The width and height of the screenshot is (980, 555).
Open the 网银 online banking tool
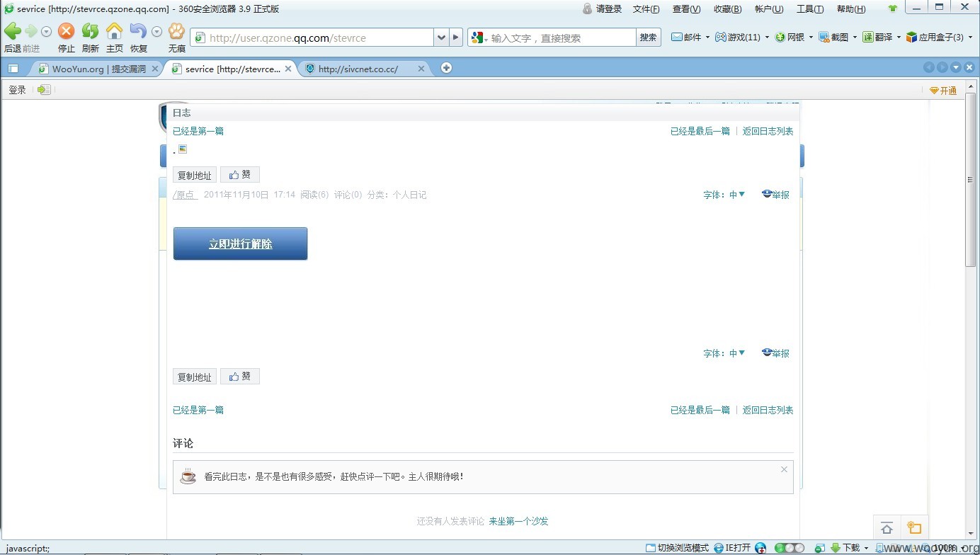point(790,37)
